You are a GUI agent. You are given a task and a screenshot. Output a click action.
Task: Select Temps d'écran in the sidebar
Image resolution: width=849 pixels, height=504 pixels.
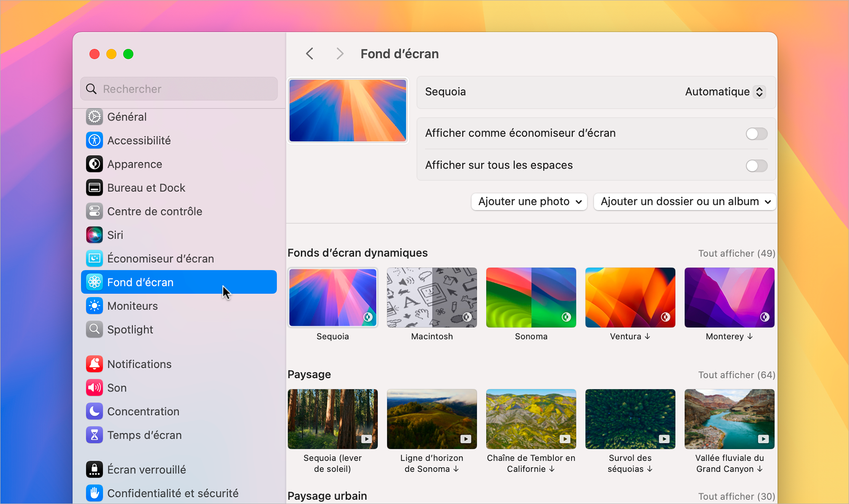(144, 435)
